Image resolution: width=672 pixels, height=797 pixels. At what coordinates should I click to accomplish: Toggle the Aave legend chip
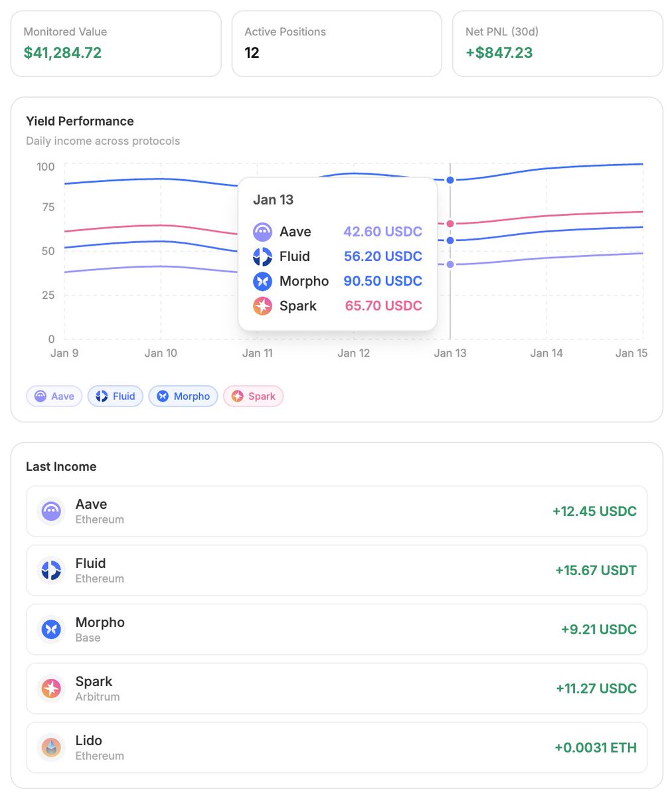pyautogui.click(x=54, y=397)
